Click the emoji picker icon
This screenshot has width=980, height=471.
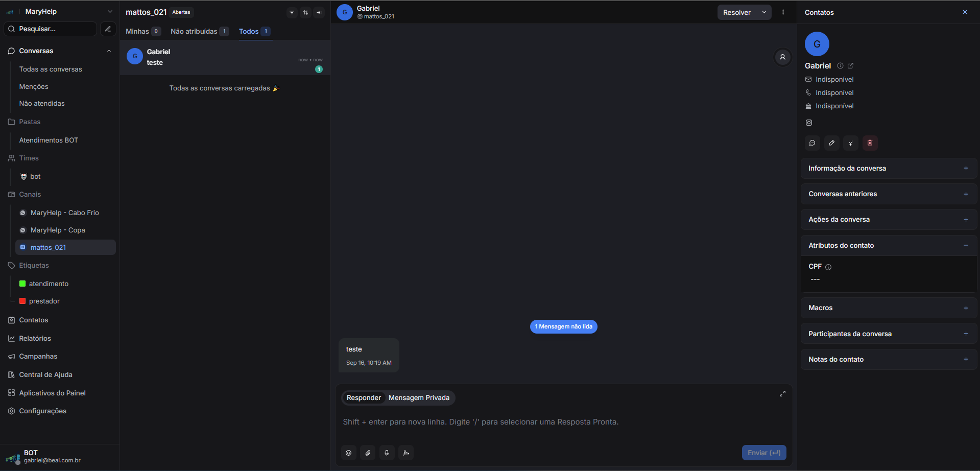[x=349, y=453]
